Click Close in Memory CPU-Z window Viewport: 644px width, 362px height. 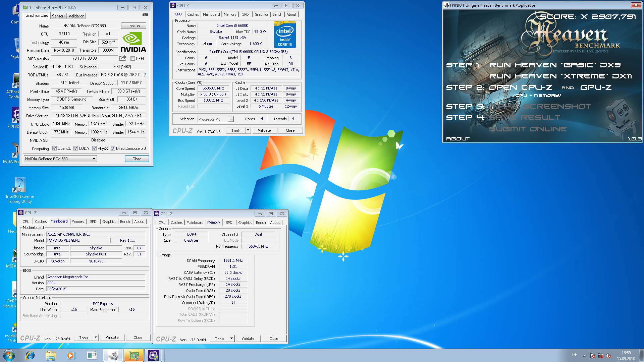(274, 339)
